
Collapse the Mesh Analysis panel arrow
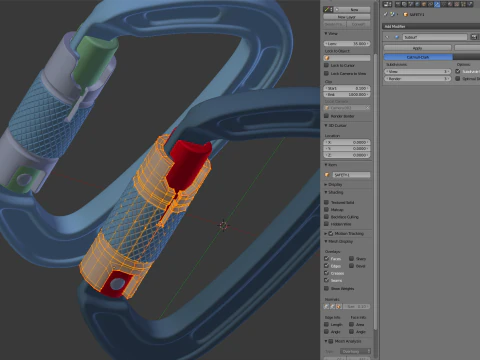pos(326,341)
